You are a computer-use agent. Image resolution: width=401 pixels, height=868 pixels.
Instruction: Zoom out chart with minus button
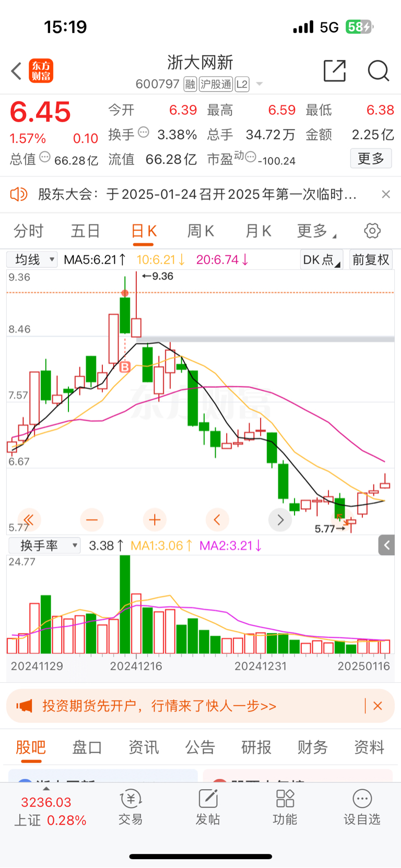click(92, 520)
